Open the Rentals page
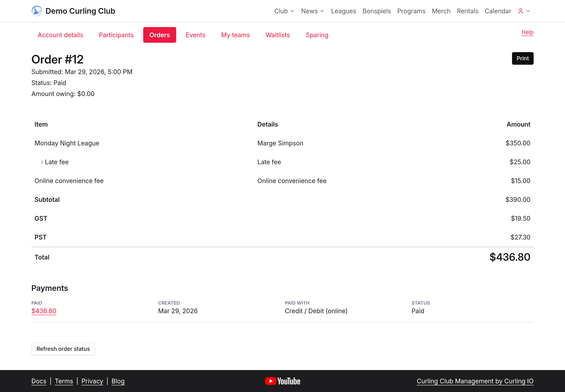Image resolution: width=565 pixels, height=392 pixels. 467,11
